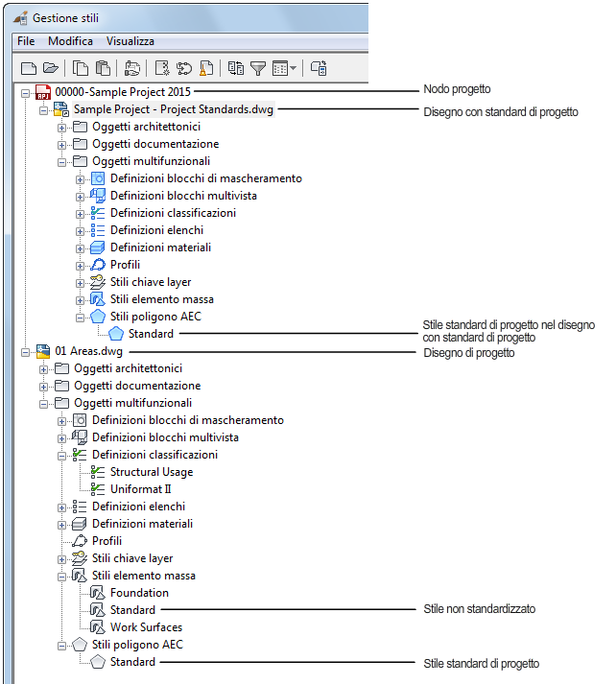The image size is (616, 684).
Task: Select Standard under Stili elemento massa
Action: tap(132, 610)
